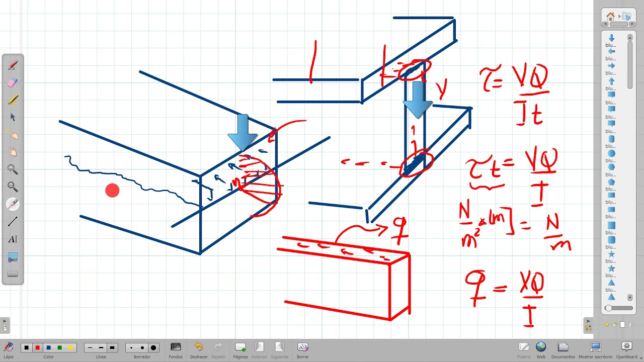This screenshot has width=644, height=362.
Task: Select the AI text writing tool
Action: 13,239
